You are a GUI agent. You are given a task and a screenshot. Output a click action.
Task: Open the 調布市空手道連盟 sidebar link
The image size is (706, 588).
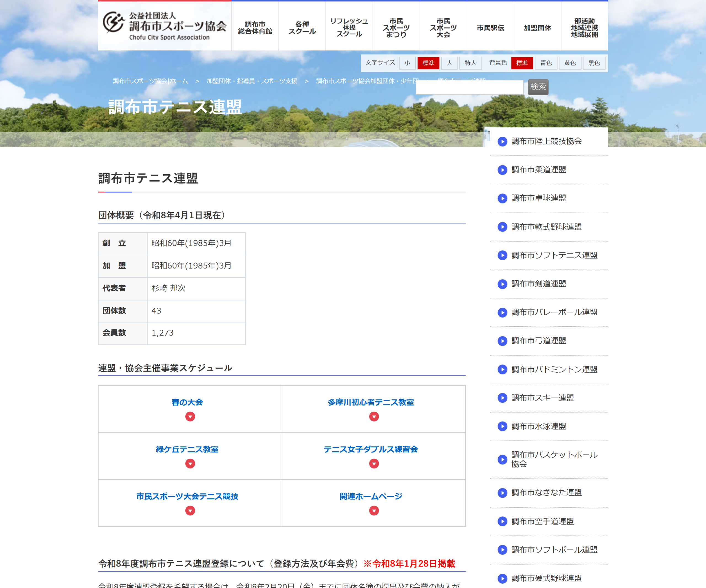pyautogui.click(x=543, y=522)
